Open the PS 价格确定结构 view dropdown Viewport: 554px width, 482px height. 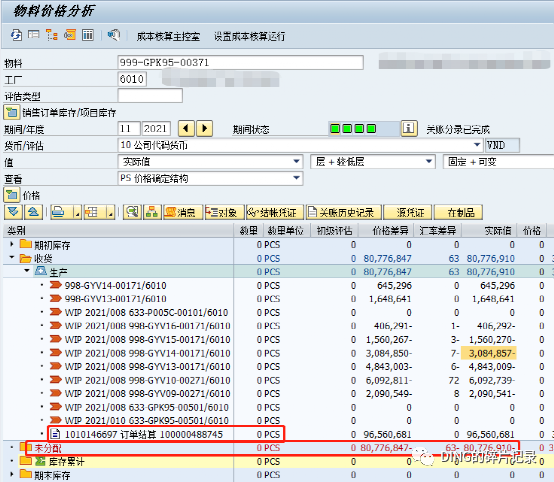[296, 178]
